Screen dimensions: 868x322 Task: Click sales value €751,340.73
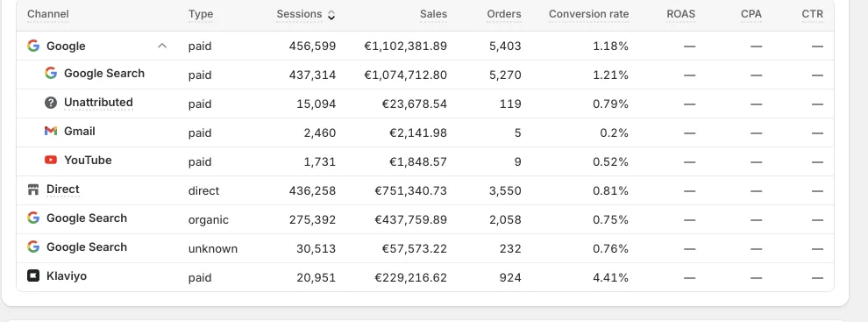pyautogui.click(x=410, y=191)
